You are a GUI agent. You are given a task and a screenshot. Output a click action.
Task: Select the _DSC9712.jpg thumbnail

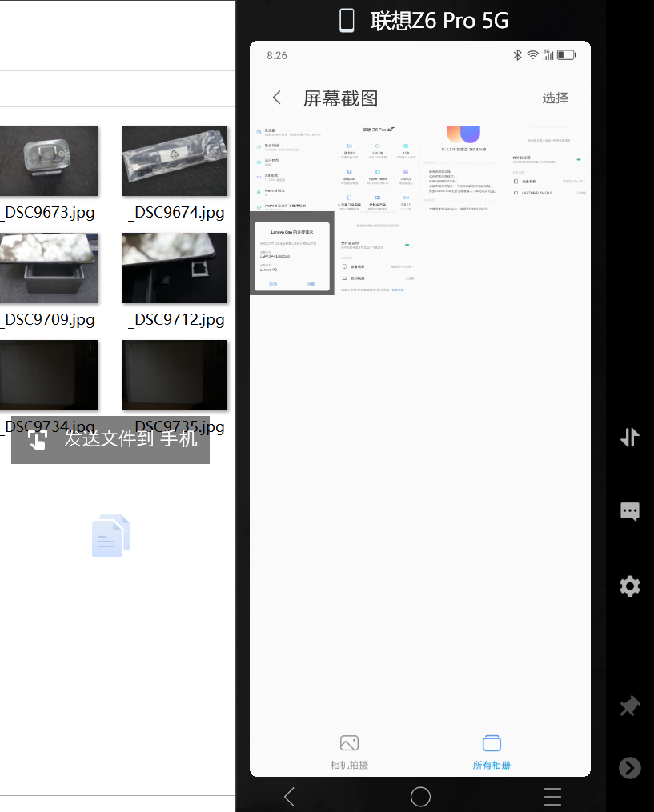coord(175,268)
